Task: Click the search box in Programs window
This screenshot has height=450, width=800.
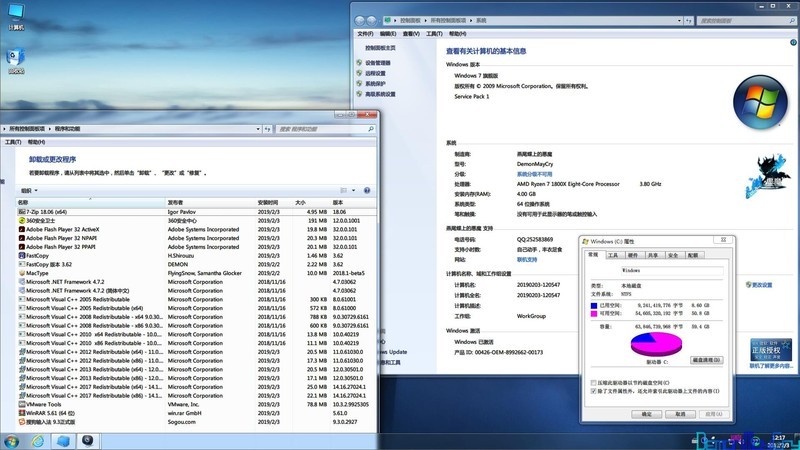Action: pos(326,129)
